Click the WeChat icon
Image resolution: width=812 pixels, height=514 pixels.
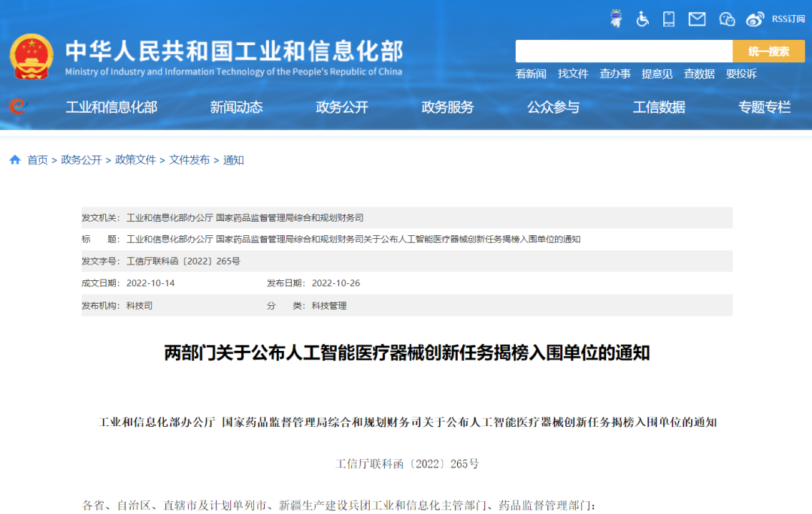click(727, 19)
